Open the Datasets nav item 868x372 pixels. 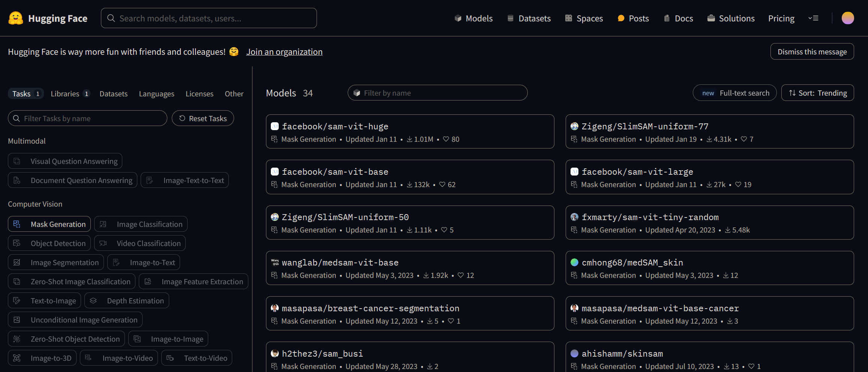click(x=529, y=18)
